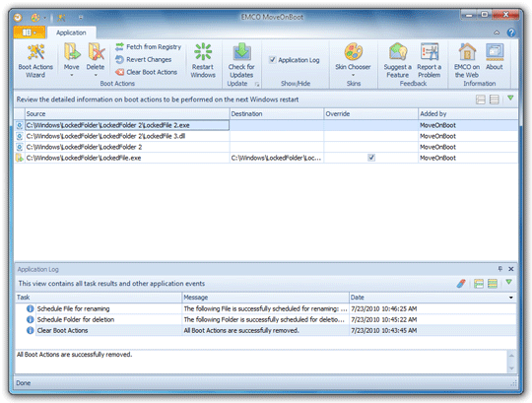This screenshot has height=403, width=532.
Task: Click the Check for Updates icon
Action: [x=241, y=51]
